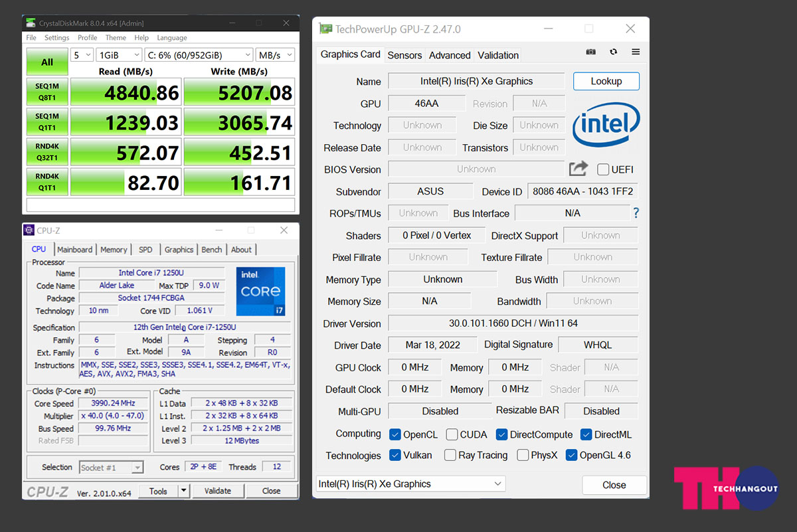
Task: Click the 4840.86 sequential read result
Action: 125,92
